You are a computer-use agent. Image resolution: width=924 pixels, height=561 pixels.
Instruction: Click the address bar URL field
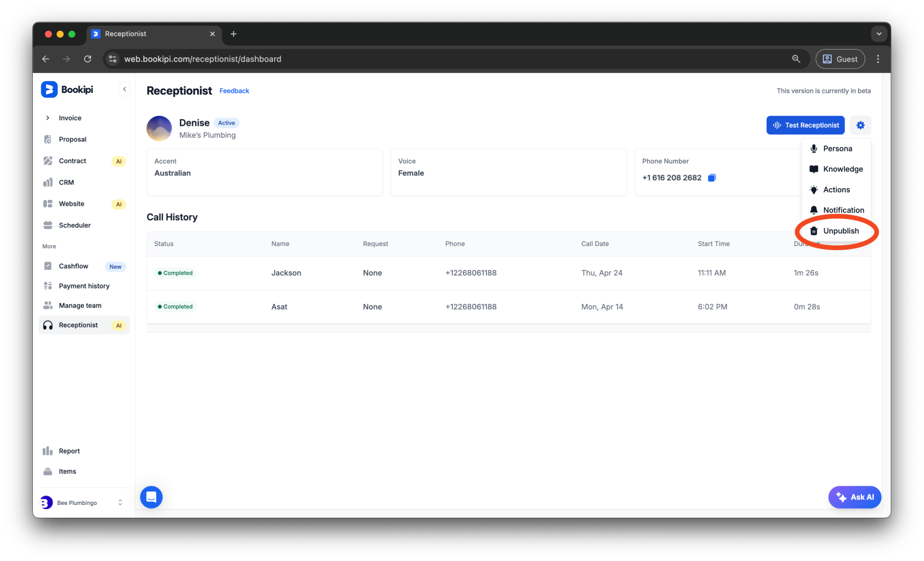pos(456,59)
